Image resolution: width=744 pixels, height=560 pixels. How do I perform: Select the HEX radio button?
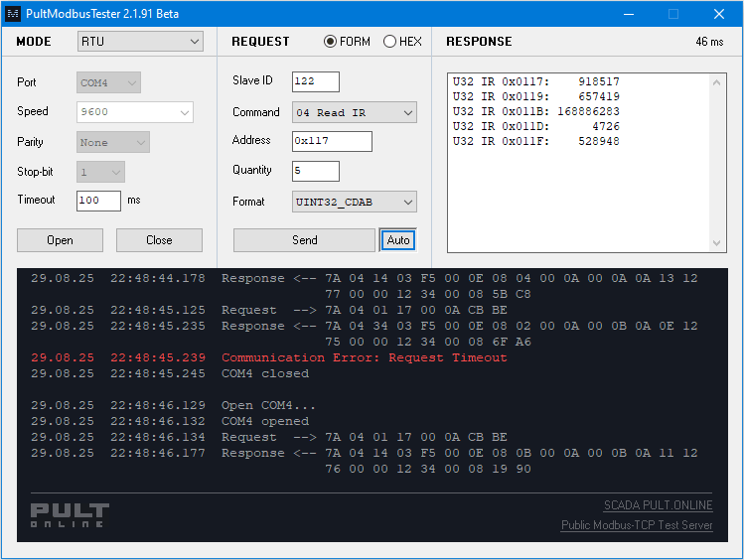click(389, 42)
